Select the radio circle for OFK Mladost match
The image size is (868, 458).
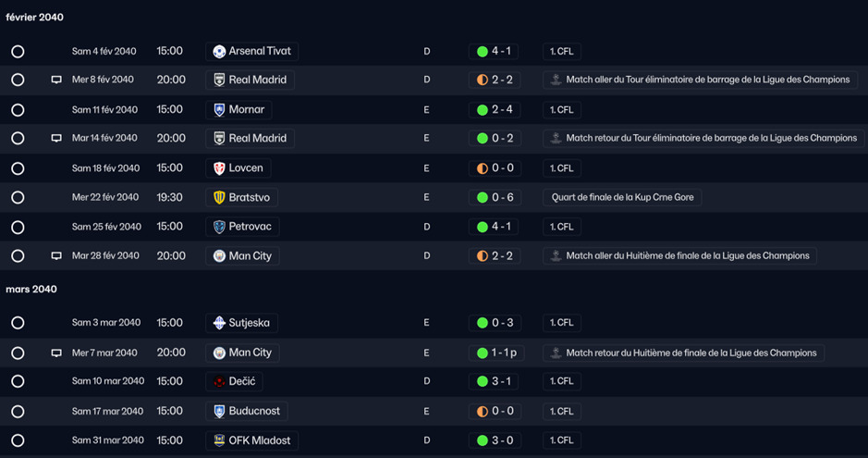coord(18,440)
